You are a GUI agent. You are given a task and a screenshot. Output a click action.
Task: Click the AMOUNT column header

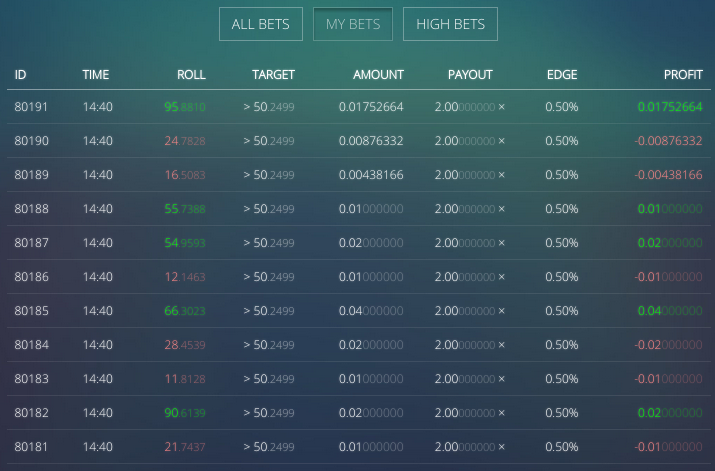(x=378, y=75)
